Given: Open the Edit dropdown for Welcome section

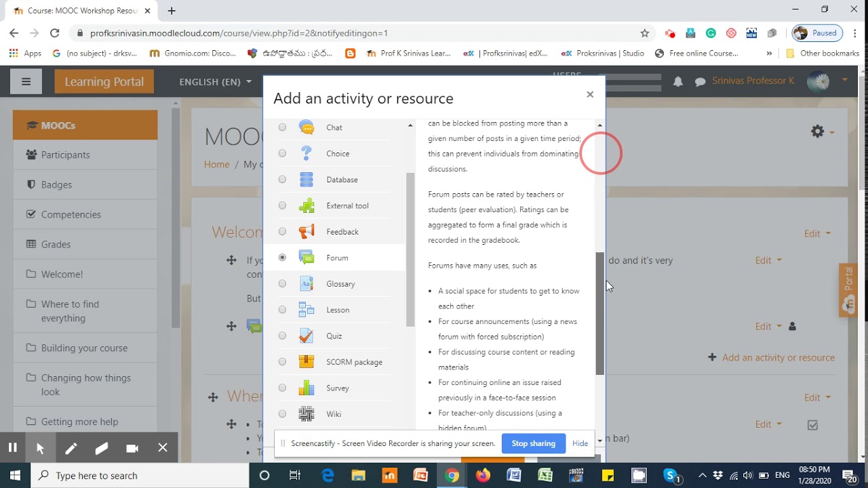Looking at the screenshot, I should tap(817, 233).
